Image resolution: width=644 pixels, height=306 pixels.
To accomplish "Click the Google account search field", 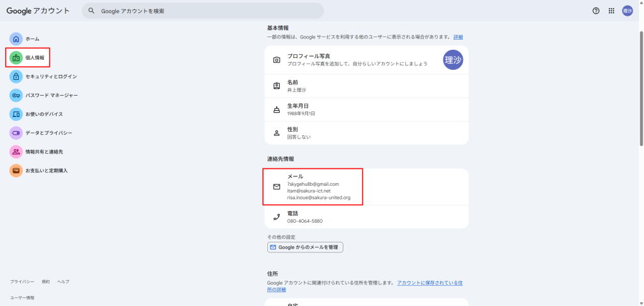I will 204,11.
